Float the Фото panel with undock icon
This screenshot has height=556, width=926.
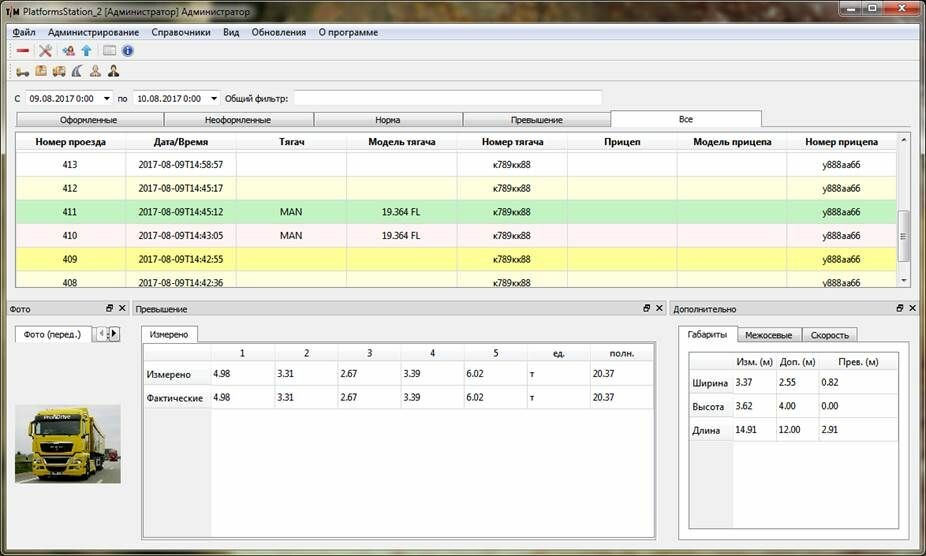tap(110, 309)
